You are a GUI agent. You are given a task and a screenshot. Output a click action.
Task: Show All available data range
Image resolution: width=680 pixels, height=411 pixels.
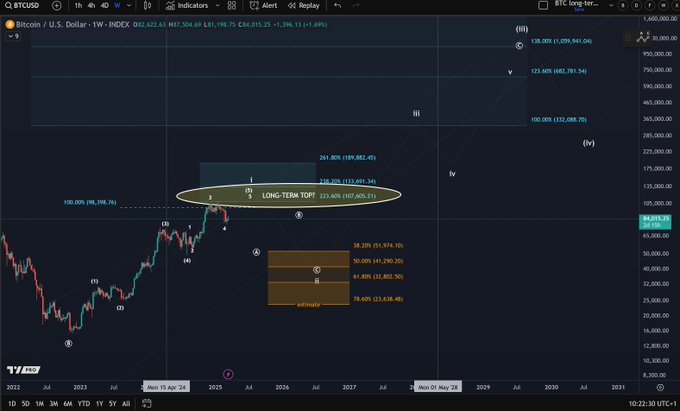126,404
